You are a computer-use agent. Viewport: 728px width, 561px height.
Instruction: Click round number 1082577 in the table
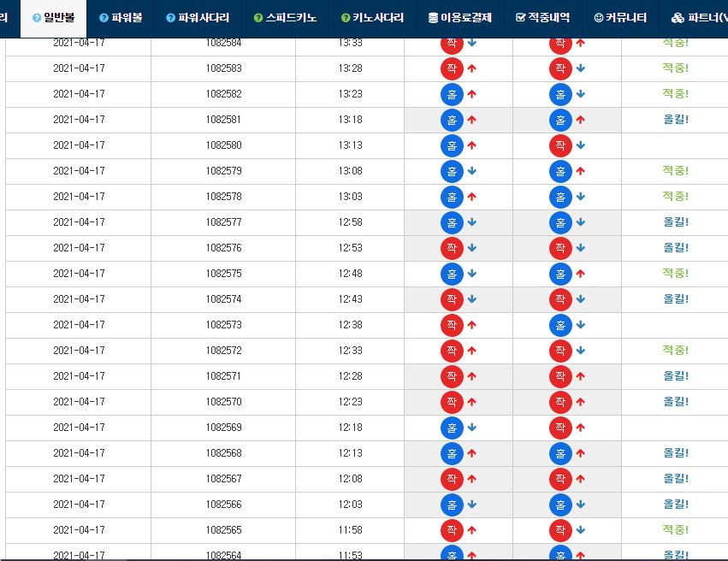tap(223, 222)
